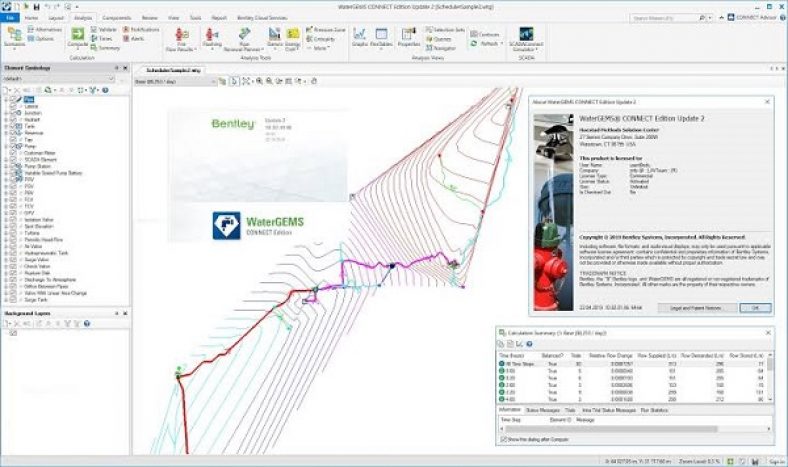Open Contours in the ribbon
Screen dimensions: 788x467
tap(485, 34)
